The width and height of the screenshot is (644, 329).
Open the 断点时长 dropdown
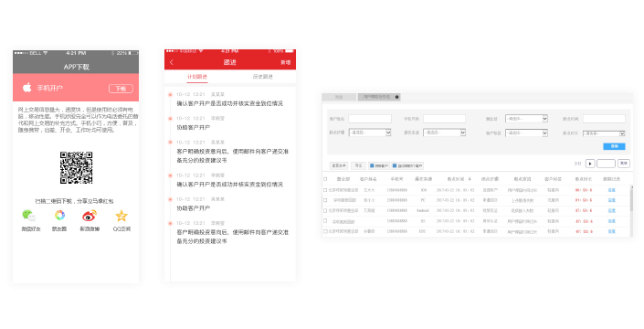pos(604,133)
